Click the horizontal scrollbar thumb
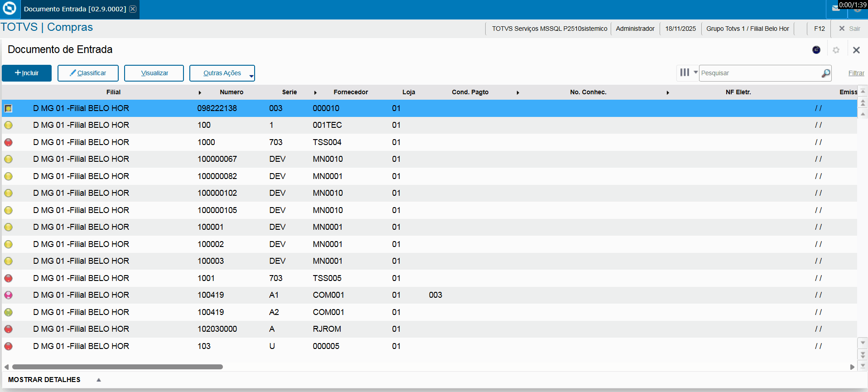This screenshot has height=392, width=868. [117, 367]
